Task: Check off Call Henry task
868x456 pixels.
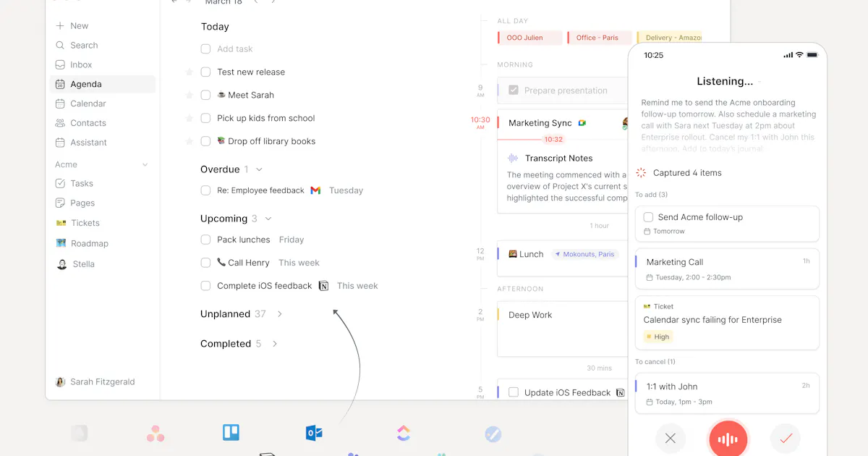Action: [205, 263]
